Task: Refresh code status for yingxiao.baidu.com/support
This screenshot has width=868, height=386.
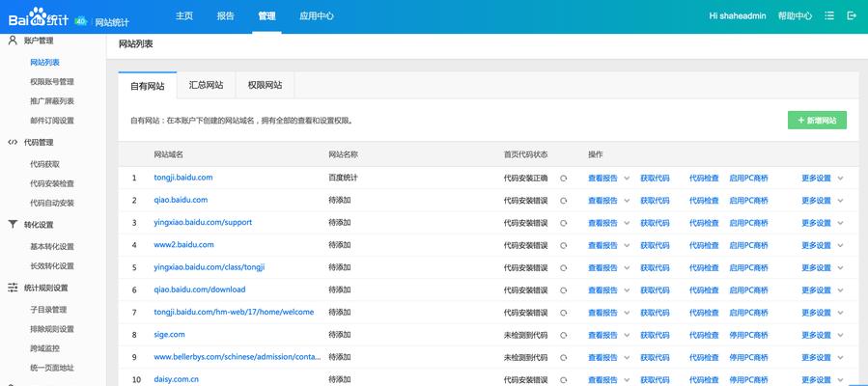Action: [564, 223]
